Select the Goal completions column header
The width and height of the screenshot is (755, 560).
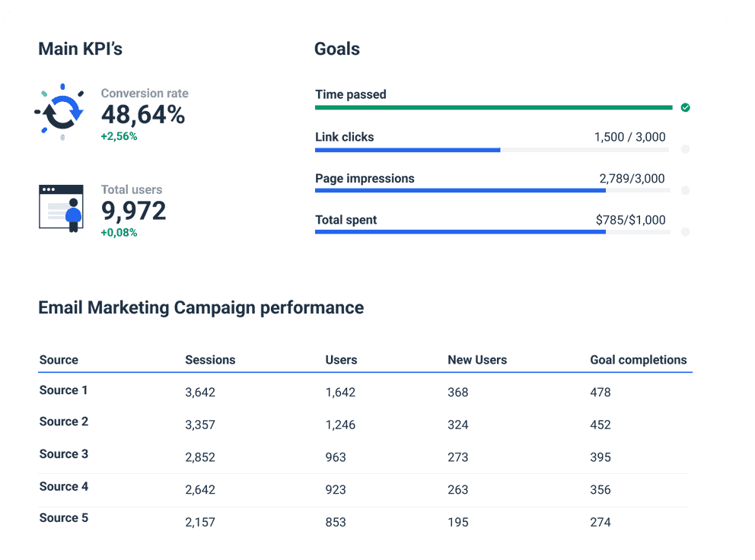click(639, 360)
